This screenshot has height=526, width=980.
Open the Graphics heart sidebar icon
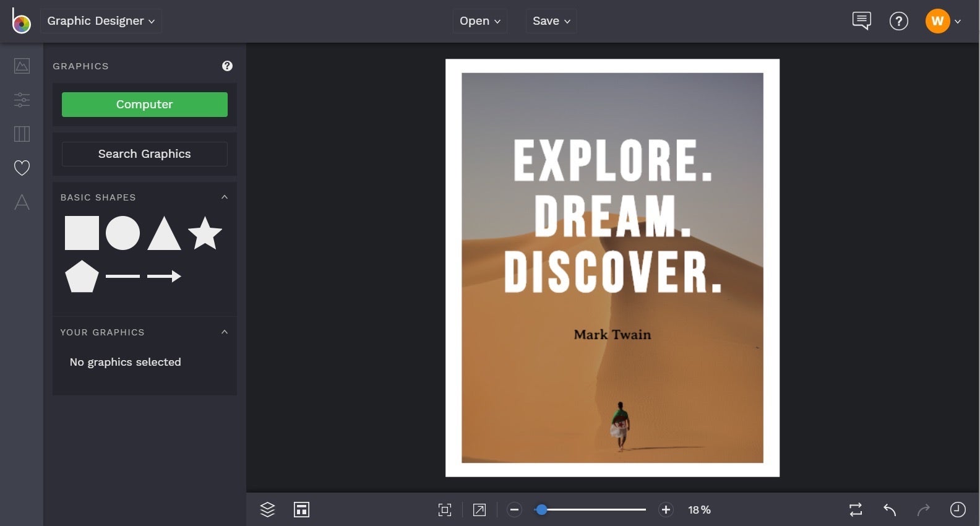point(22,168)
